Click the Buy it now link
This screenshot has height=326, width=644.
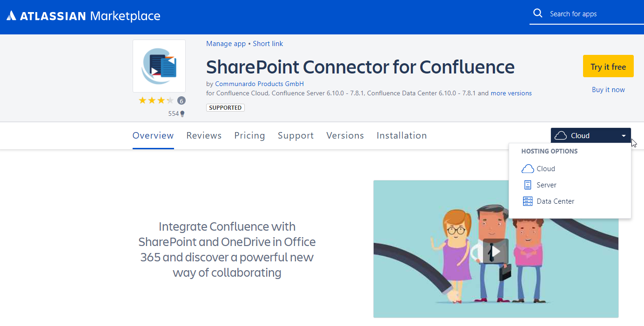608,90
